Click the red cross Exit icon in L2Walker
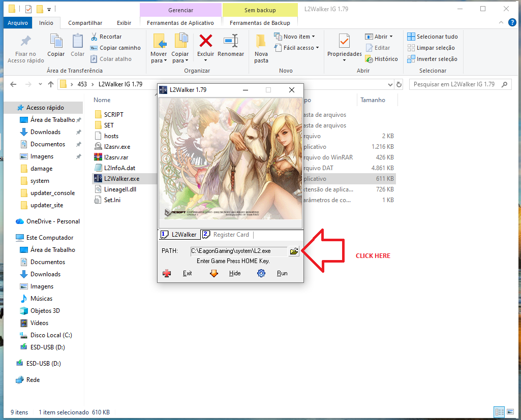This screenshot has width=521, height=420. pyautogui.click(x=167, y=273)
